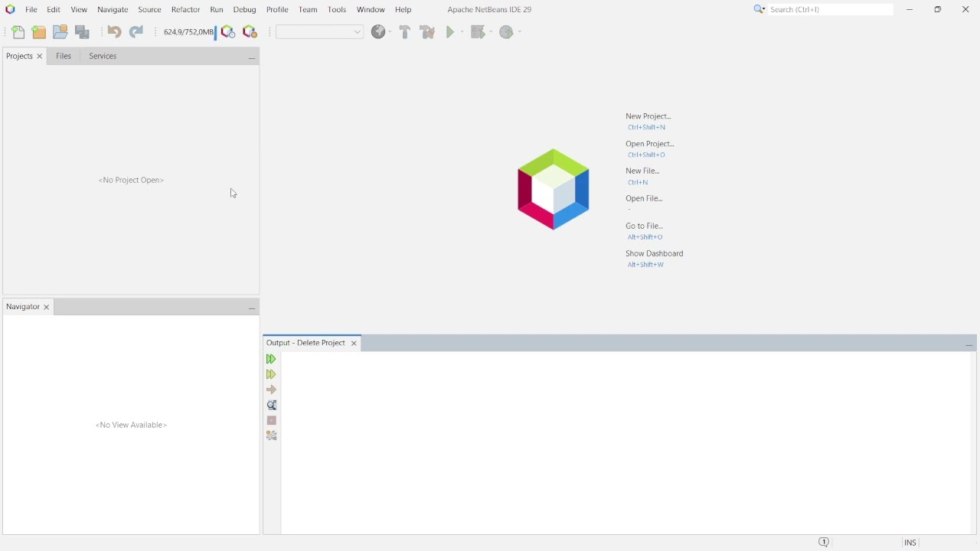Click Re-run with different parameters icon
This screenshot has width=980, height=551.
pyautogui.click(x=271, y=375)
